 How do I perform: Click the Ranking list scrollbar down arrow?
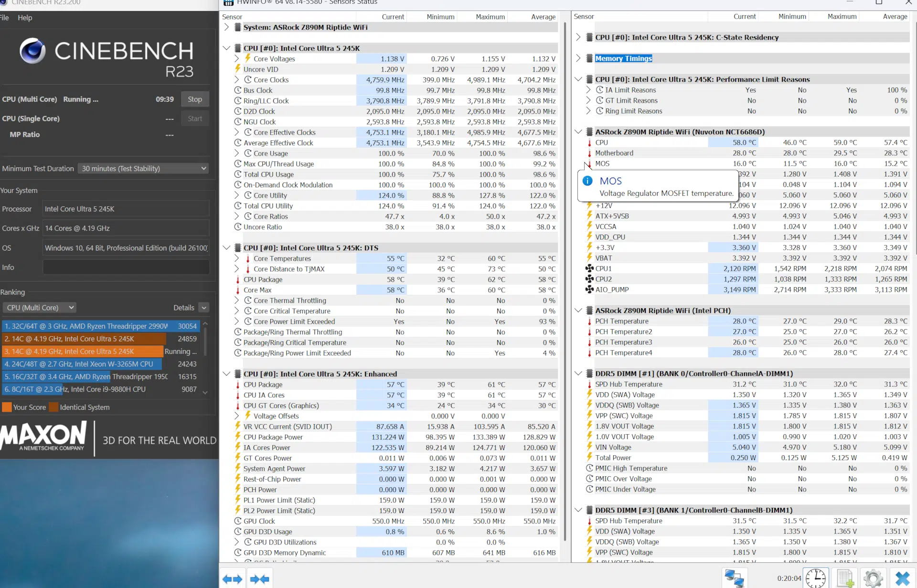[x=205, y=393]
